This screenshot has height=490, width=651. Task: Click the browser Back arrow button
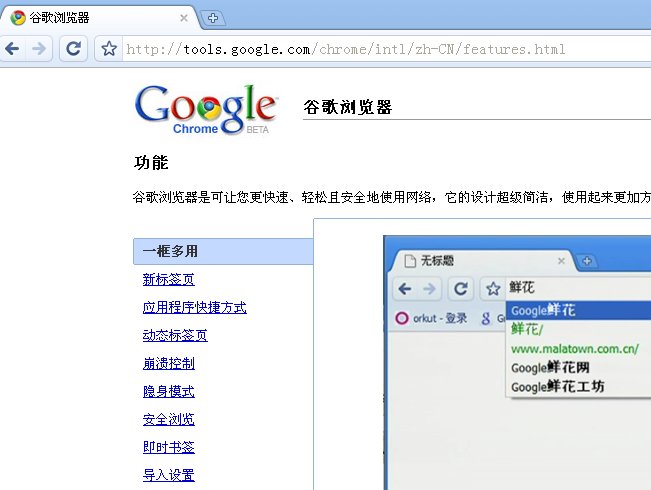coord(12,49)
